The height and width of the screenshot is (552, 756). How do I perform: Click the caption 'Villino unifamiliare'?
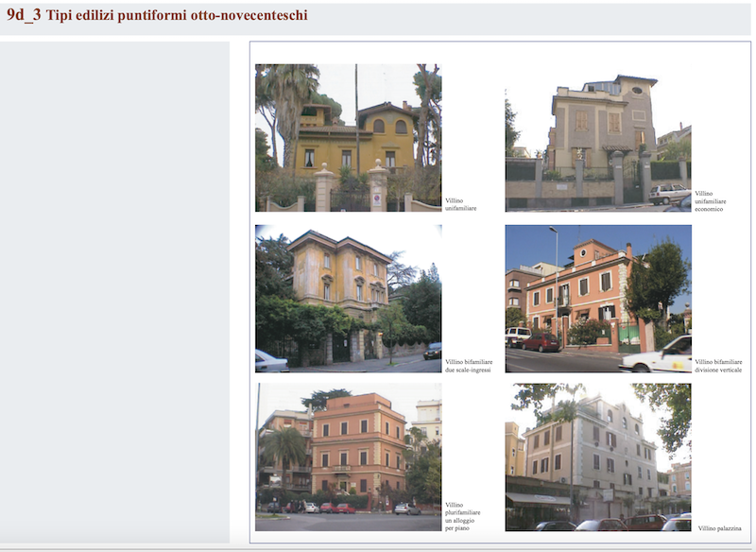pyautogui.click(x=460, y=204)
